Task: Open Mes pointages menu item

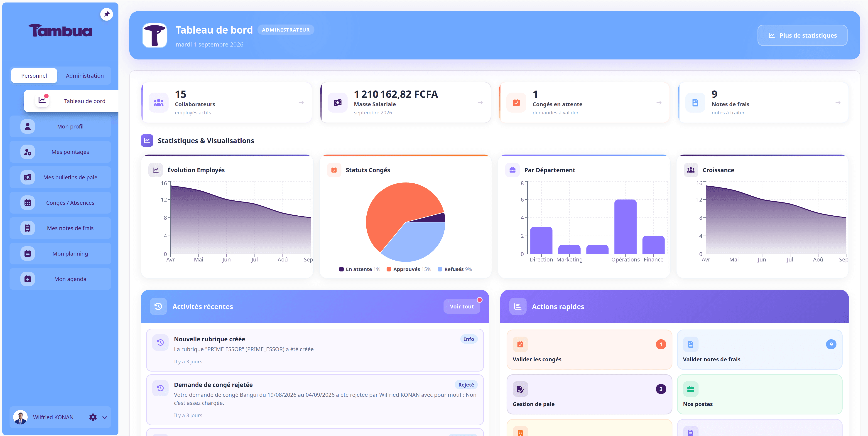Action: point(60,152)
